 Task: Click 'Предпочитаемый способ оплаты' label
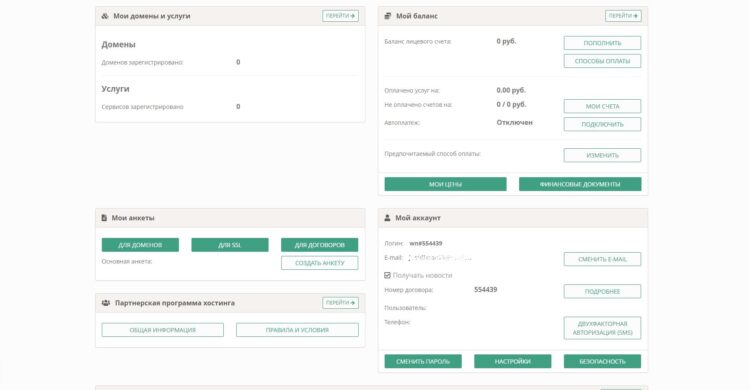tap(432, 154)
